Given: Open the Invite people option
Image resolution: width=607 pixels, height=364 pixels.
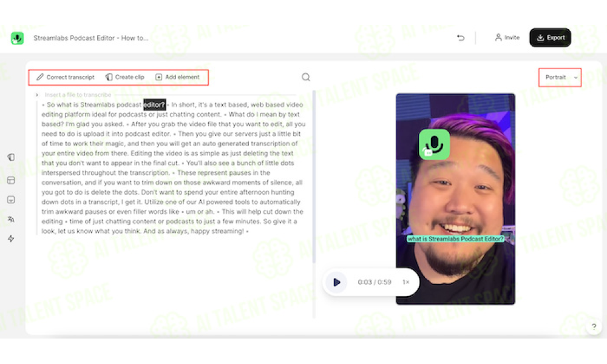Looking at the screenshot, I should pos(507,38).
